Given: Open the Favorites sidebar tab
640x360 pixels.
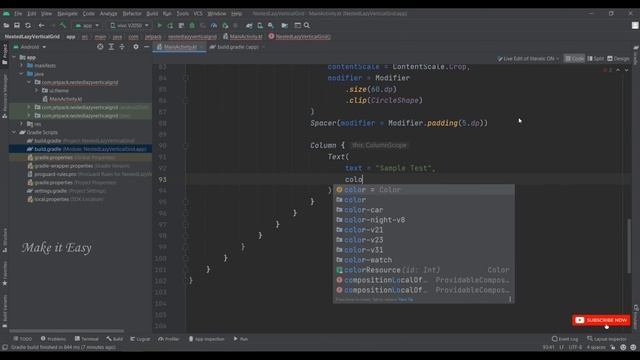Looking at the screenshot, I should click(4, 273).
